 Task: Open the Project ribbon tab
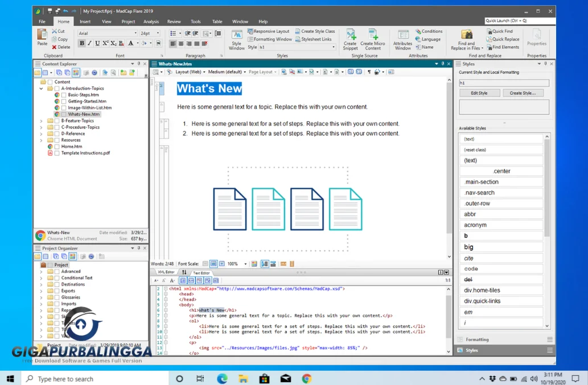pos(128,22)
